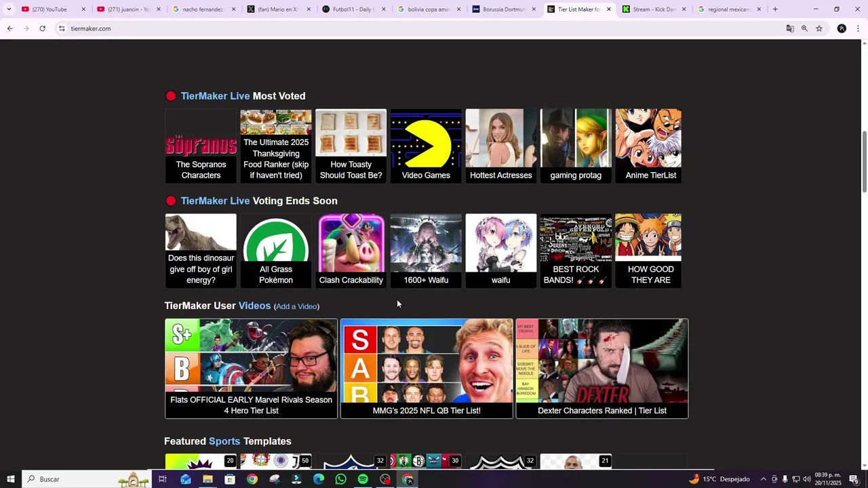
Task: Open the Video Games Pac-Man template
Action: [x=426, y=146]
